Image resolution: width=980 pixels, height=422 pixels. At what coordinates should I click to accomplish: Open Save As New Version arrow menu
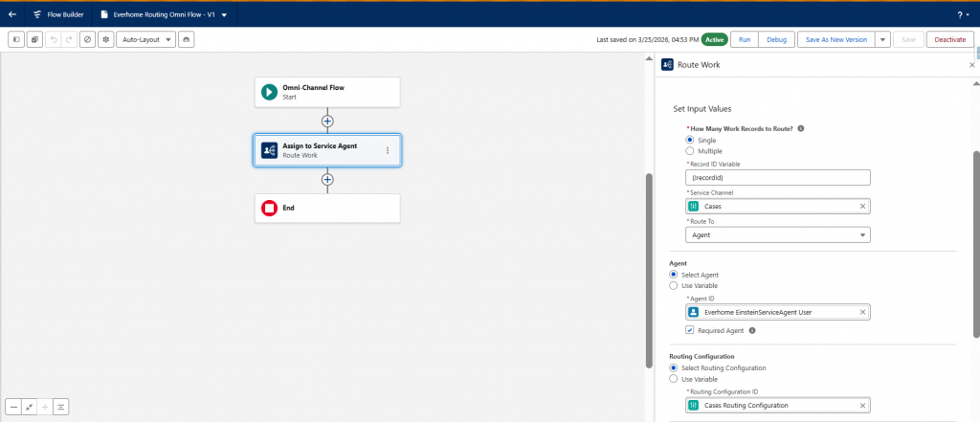pos(881,39)
